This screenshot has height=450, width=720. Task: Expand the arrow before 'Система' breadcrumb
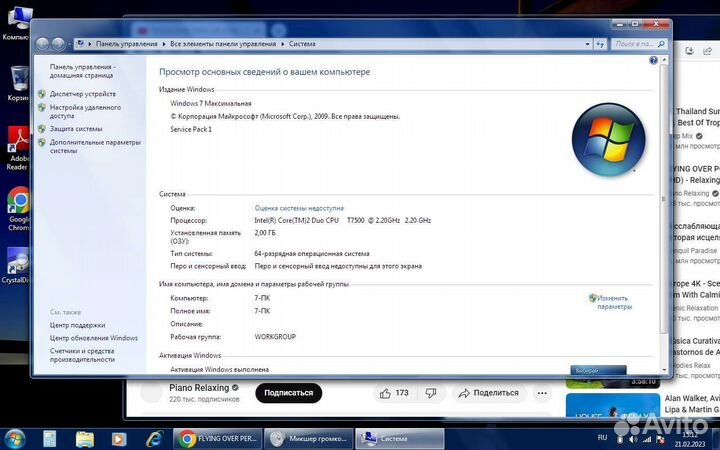point(282,44)
